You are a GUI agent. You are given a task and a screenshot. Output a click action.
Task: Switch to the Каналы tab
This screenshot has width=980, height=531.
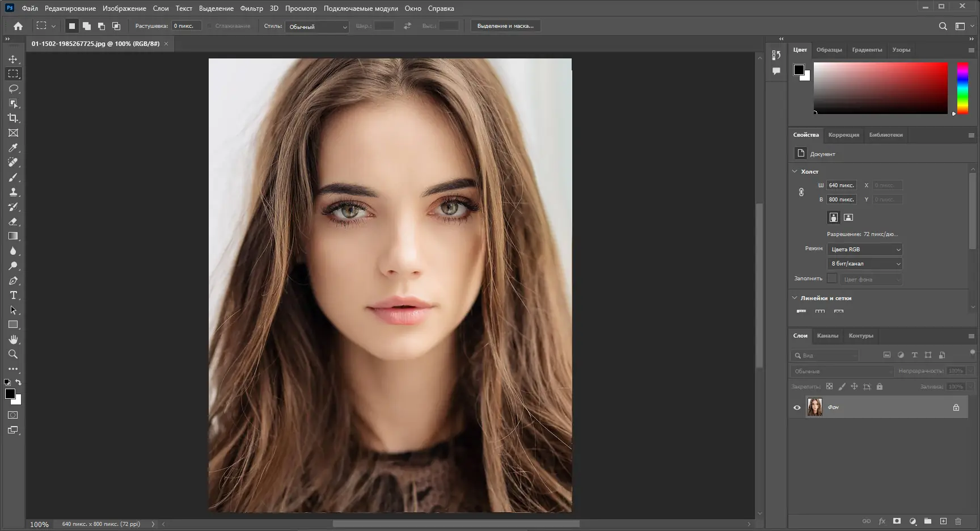[828, 335]
